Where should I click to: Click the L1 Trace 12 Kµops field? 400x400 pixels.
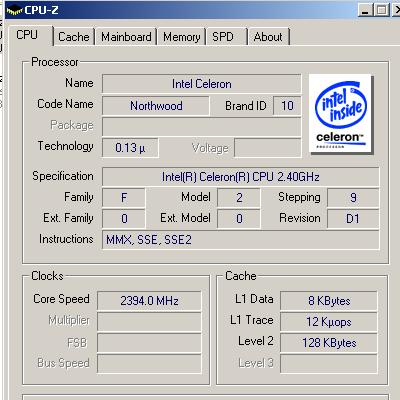point(329,322)
